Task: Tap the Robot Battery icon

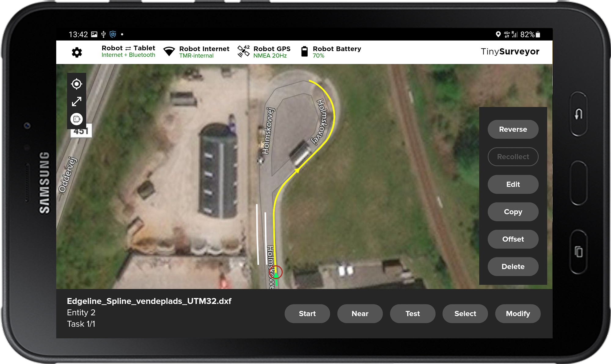Action: point(304,51)
